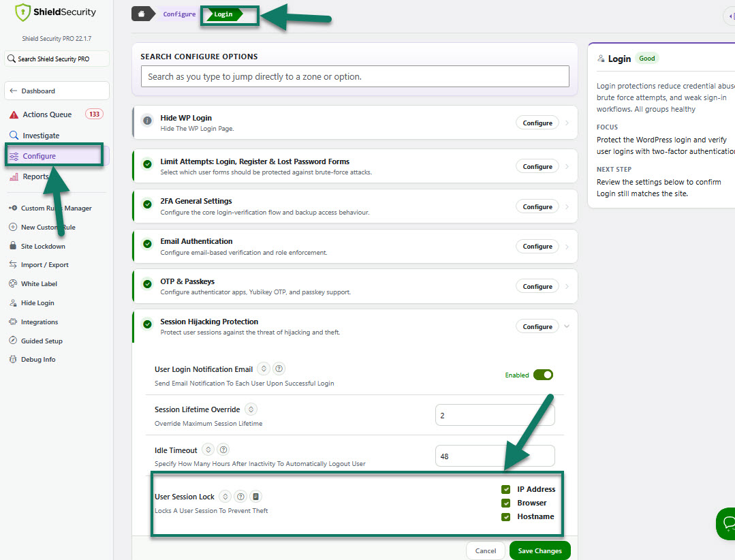Open the chat support bubble
This screenshot has width=735, height=560.
[x=725, y=523]
